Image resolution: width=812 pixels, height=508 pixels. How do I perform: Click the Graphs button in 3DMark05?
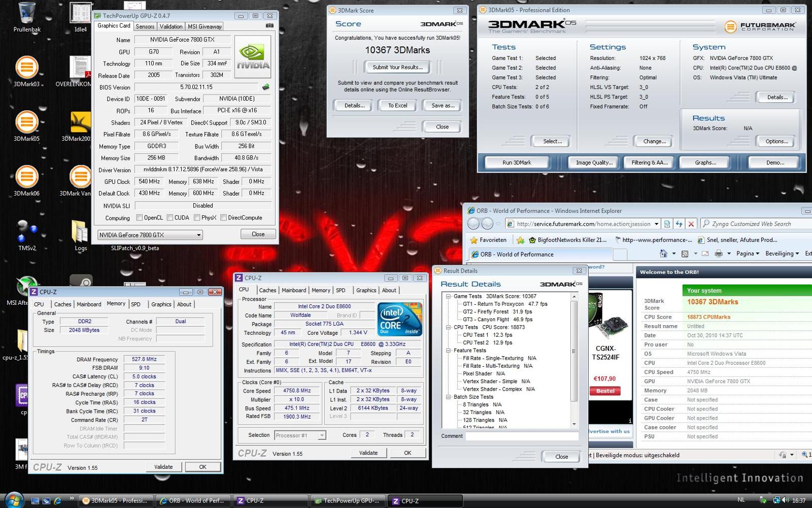[x=705, y=163]
